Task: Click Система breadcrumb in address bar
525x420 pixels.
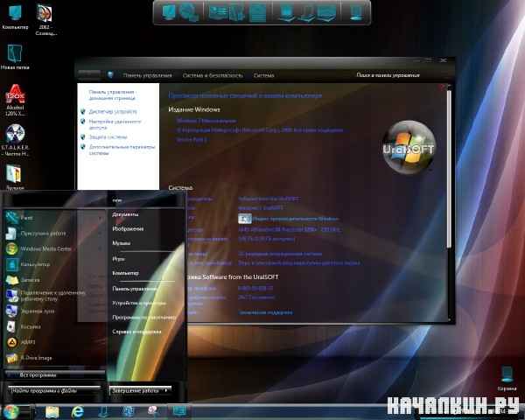Action: 264,75
